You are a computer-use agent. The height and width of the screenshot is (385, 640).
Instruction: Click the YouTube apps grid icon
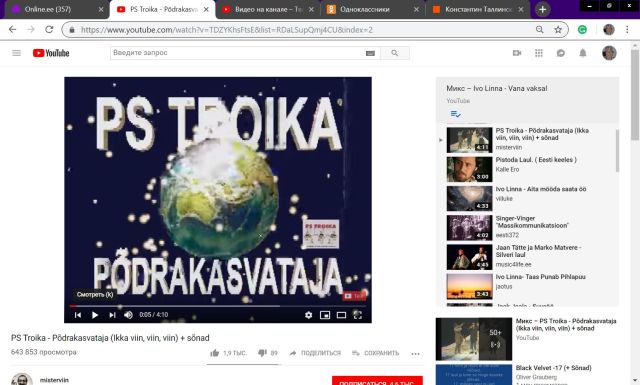[539, 53]
